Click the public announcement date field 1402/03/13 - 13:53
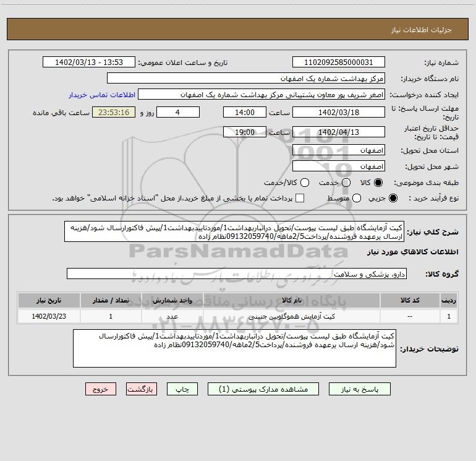476x461 pixels. tap(89, 62)
